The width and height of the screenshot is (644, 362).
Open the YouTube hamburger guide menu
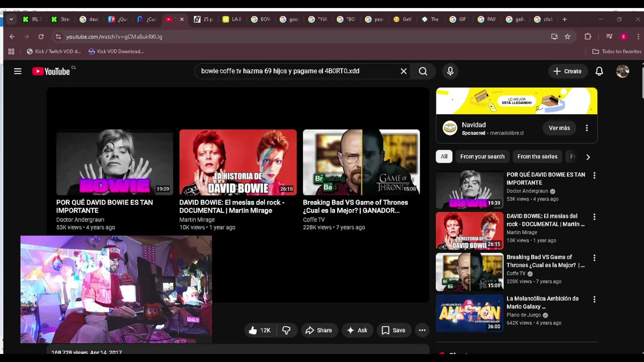pyautogui.click(x=18, y=71)
